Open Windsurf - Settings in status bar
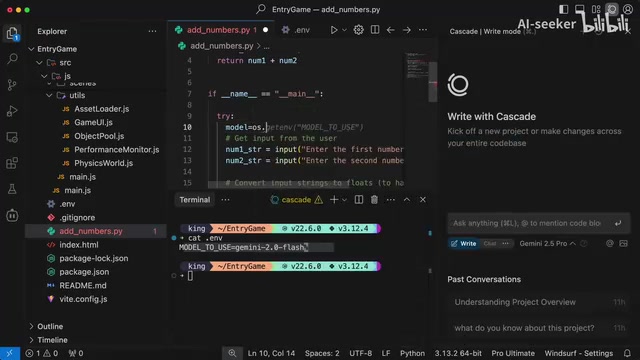The image size is (640, 360). [x=578, y=353]
